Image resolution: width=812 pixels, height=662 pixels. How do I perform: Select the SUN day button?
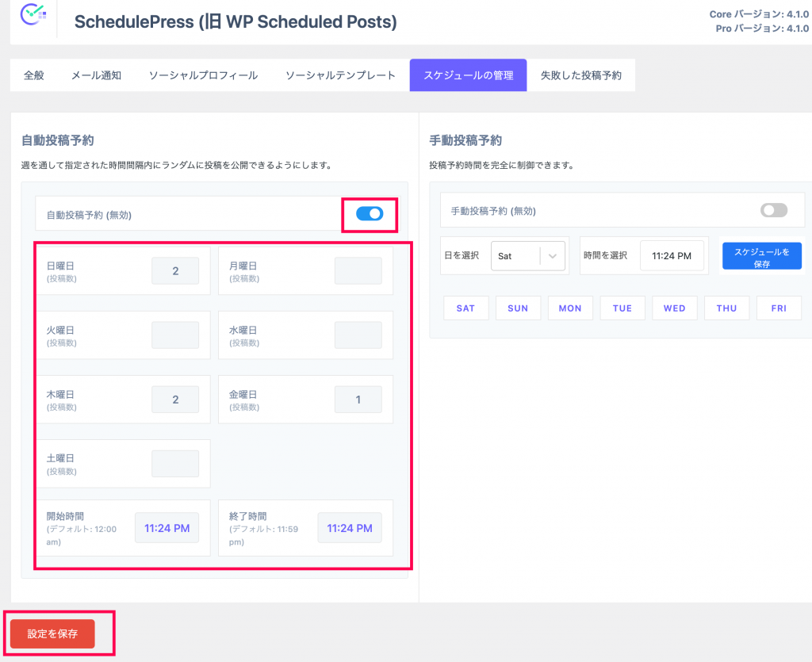point(518,308)
